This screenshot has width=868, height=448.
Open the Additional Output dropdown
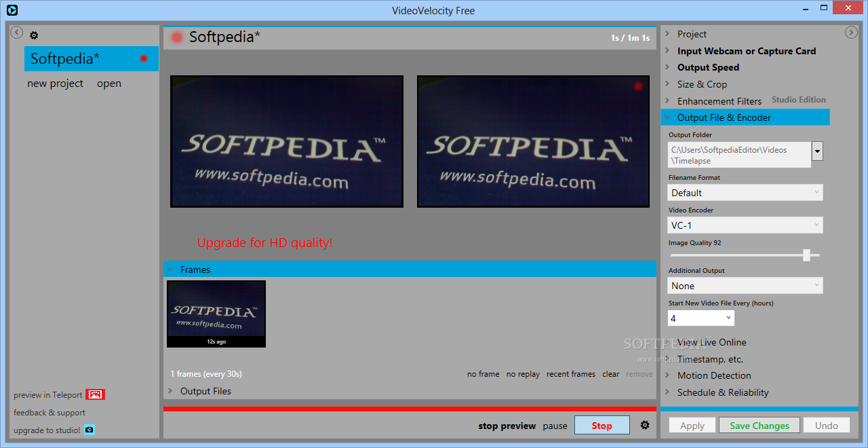coord(745,286)
